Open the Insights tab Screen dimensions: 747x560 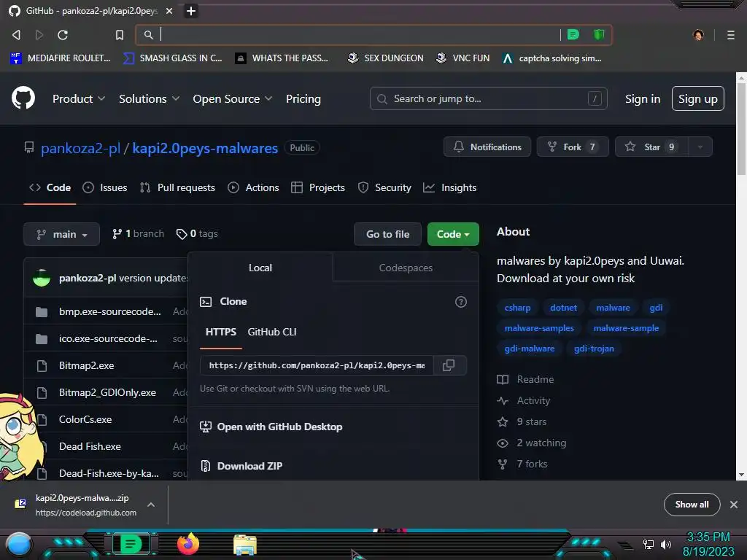coord(449,187)
